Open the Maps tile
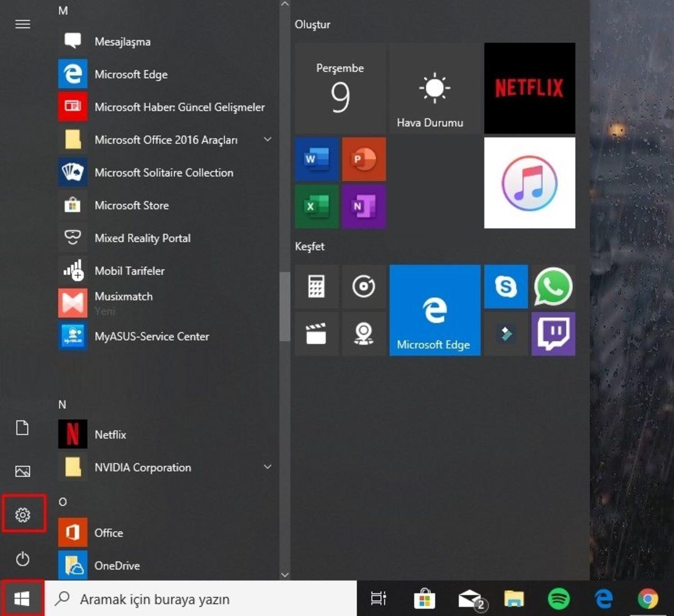The image size is (674, 616). pos(364,334)
